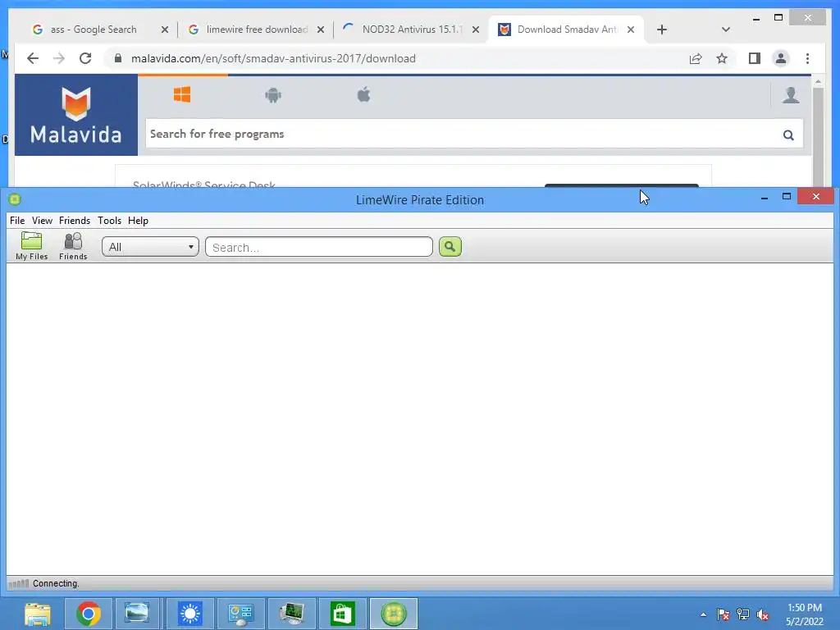
Task: Open the LimeWire View menu
Action: (x=42, y=221)
